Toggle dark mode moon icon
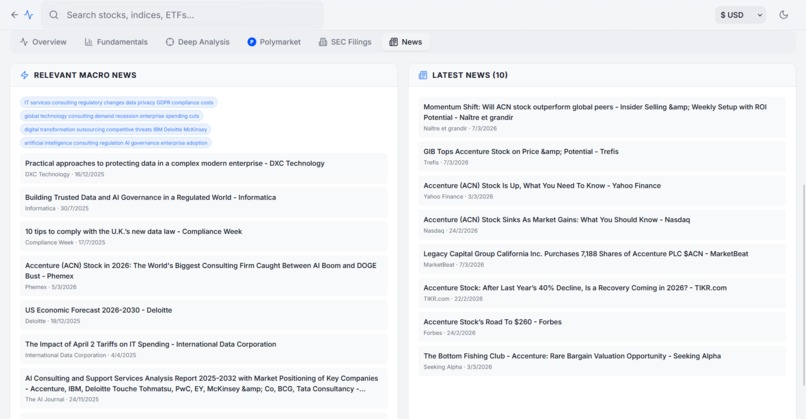 (783, 15)
